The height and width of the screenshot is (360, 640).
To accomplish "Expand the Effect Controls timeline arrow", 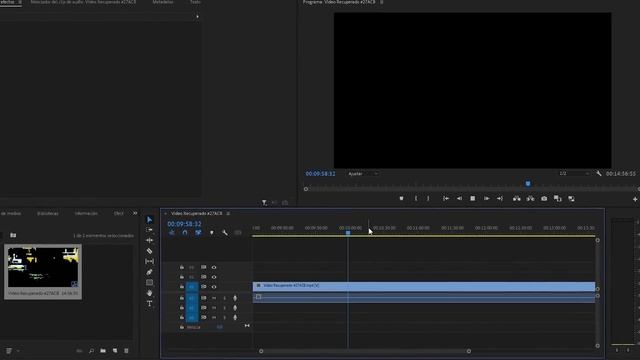I will 198,16.
